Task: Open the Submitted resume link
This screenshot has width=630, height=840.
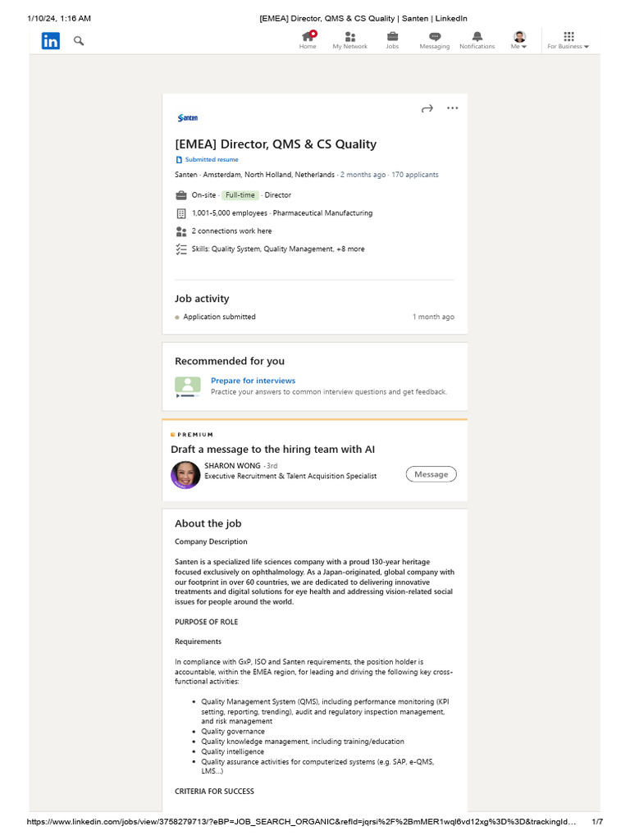Action: tap(211, 160)
